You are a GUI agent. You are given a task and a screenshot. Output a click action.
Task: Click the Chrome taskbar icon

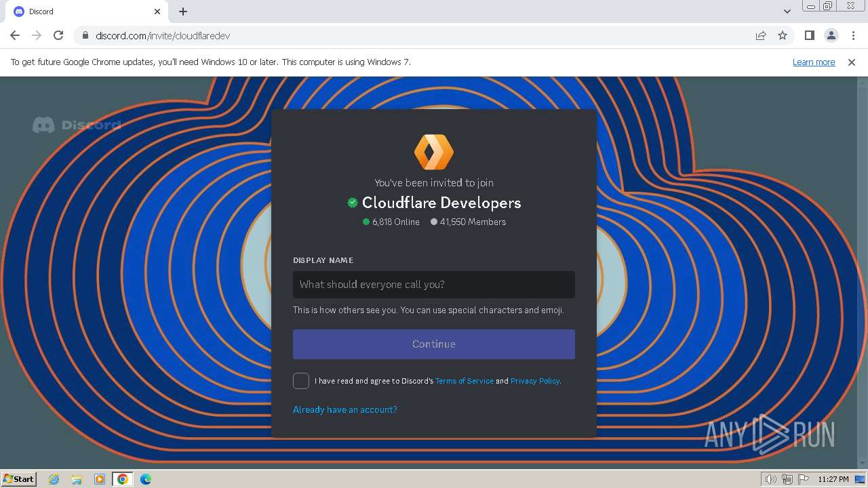(x=123, y=479)
